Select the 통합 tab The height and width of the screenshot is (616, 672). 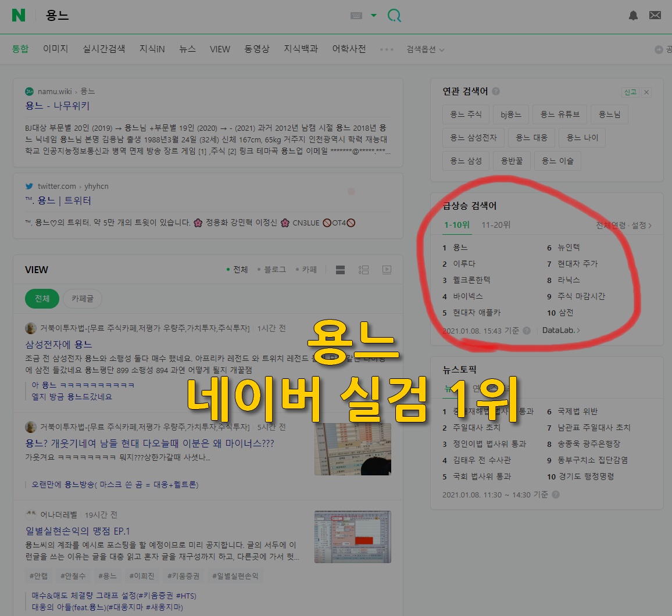20,49
